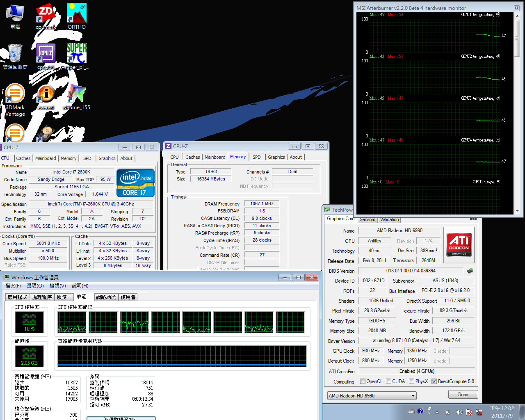Click the language bar restore icon

[429, 409]
